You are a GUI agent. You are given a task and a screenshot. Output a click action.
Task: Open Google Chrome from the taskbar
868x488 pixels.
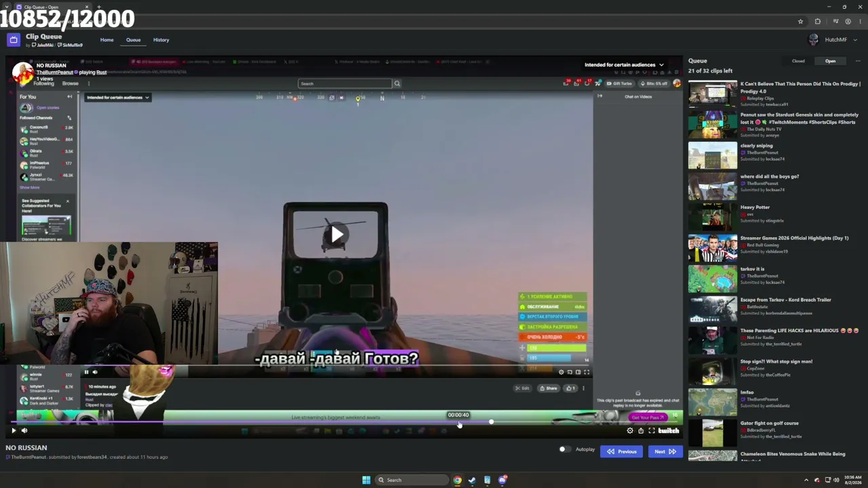click(458, 480)
